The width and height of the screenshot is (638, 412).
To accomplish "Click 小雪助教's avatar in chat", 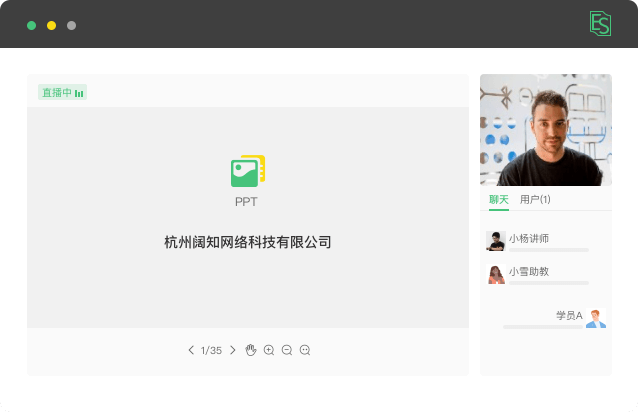I will 496,275.
